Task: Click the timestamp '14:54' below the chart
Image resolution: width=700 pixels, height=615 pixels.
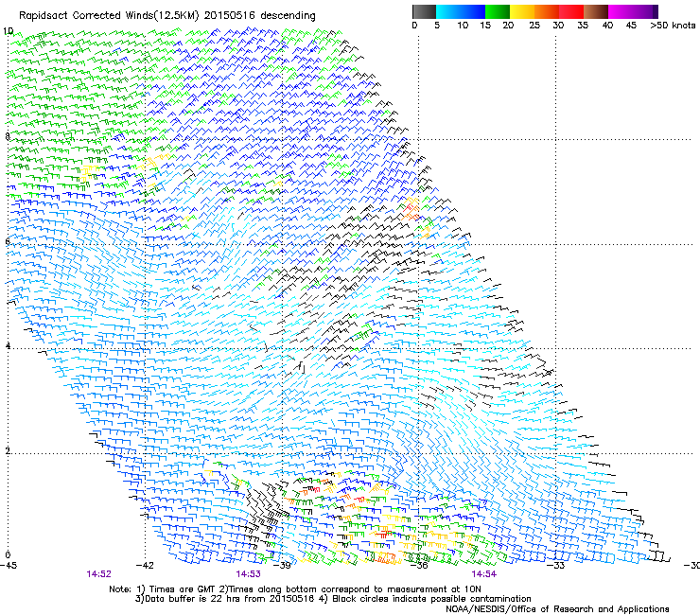Action: click(484, 574)
